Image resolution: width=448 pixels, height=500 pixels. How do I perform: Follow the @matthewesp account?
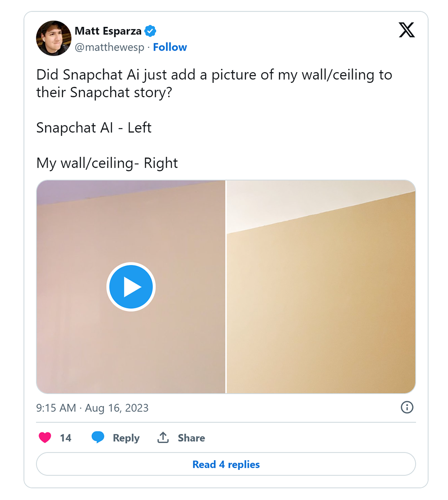coord(170,47)
